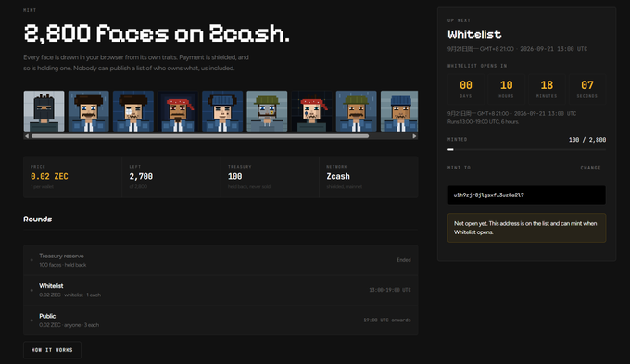Select the blue beanie face with dark hair

coord(222,111)
